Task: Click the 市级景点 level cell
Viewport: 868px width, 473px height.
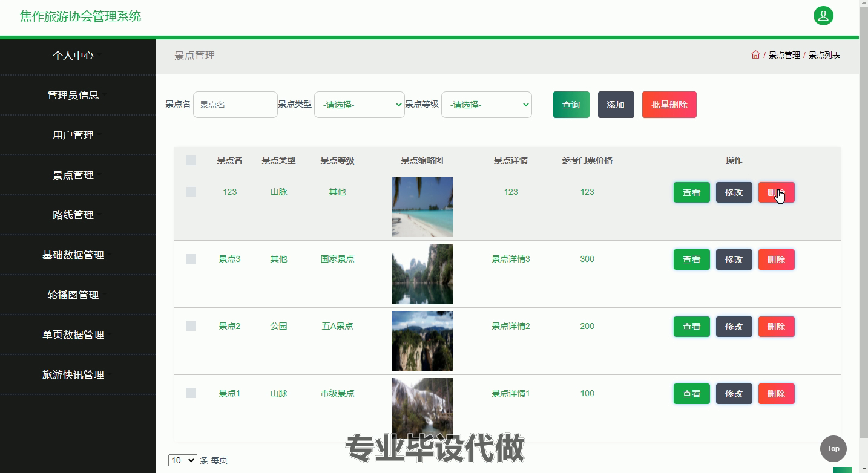Action: [x=337, y=393]
